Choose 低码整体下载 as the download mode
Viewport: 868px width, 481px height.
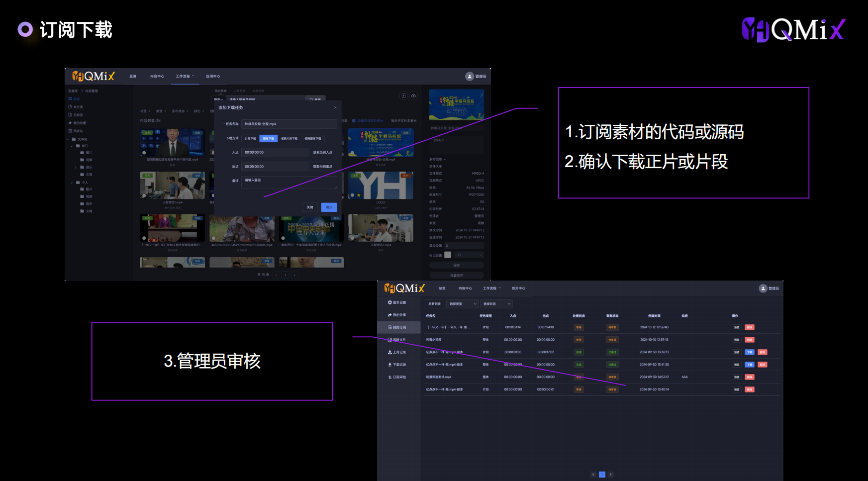pos(313,138)
